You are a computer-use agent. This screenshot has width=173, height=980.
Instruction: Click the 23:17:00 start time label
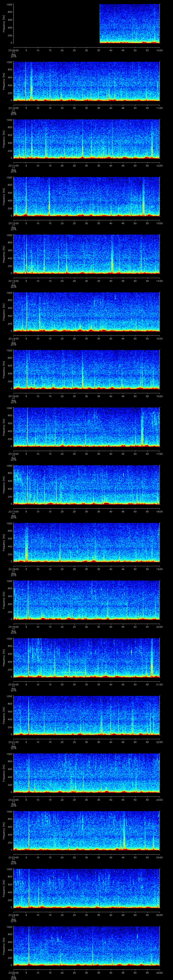click(13, 511)
